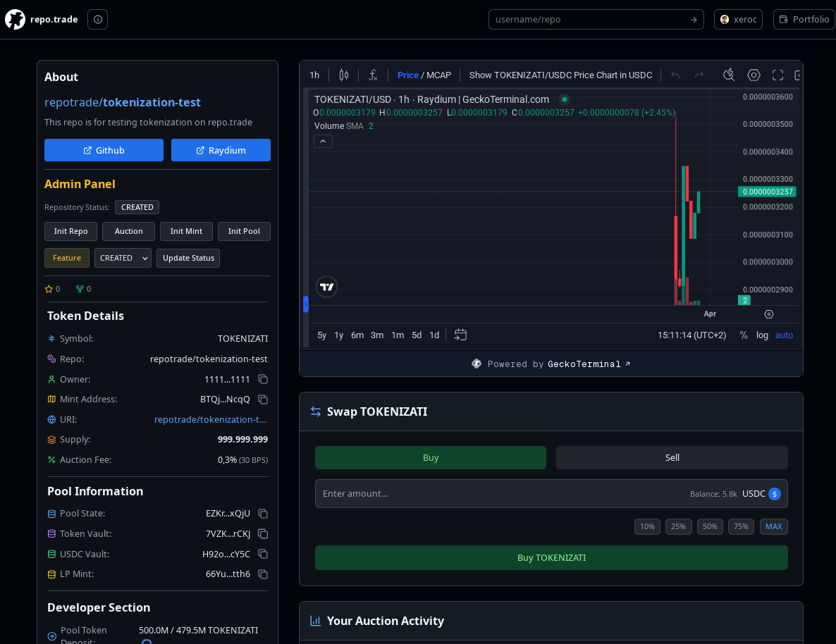Image resolution: width=836 pixels, height=644 pixels.
Task: Toggle auto scale on chart
Action: coord(784,335)
